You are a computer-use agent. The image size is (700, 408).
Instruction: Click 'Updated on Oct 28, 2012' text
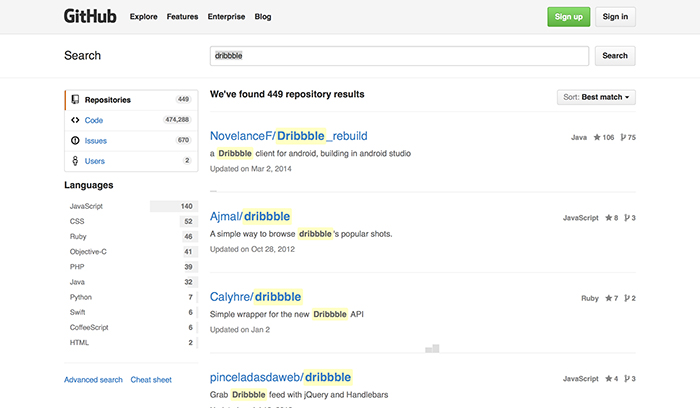(252, 249)
